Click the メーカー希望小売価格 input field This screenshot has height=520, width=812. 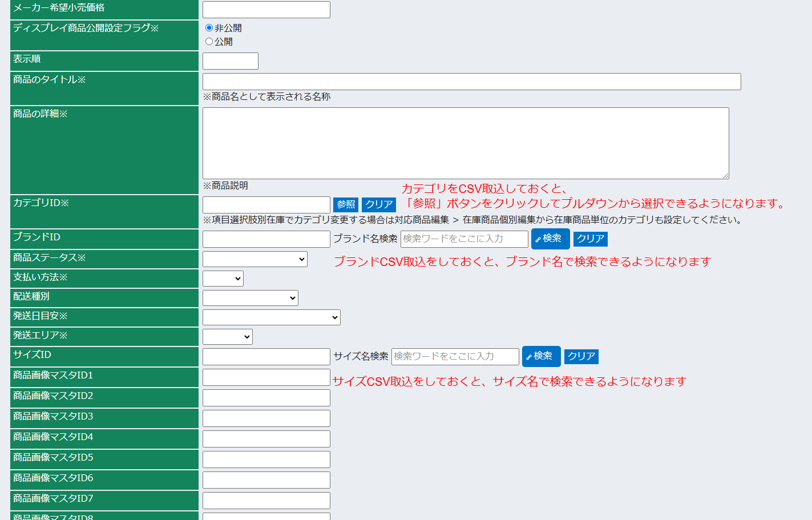[266, 10]
